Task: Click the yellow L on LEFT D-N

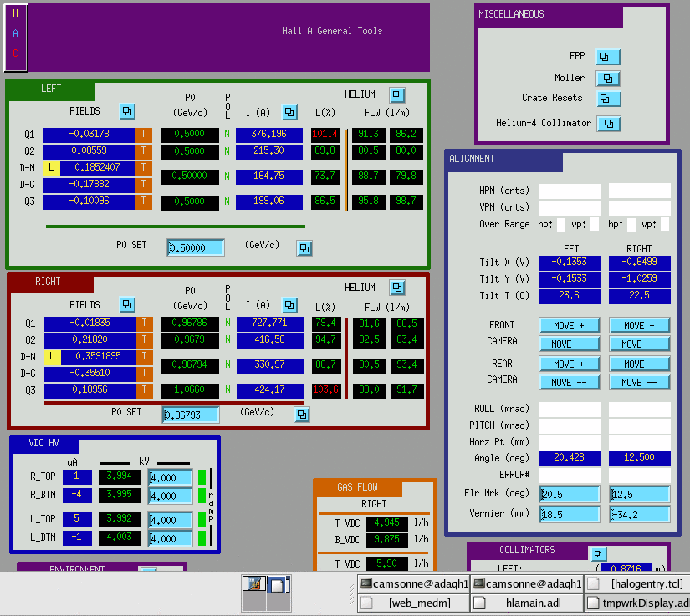Action: coord(52,168)
